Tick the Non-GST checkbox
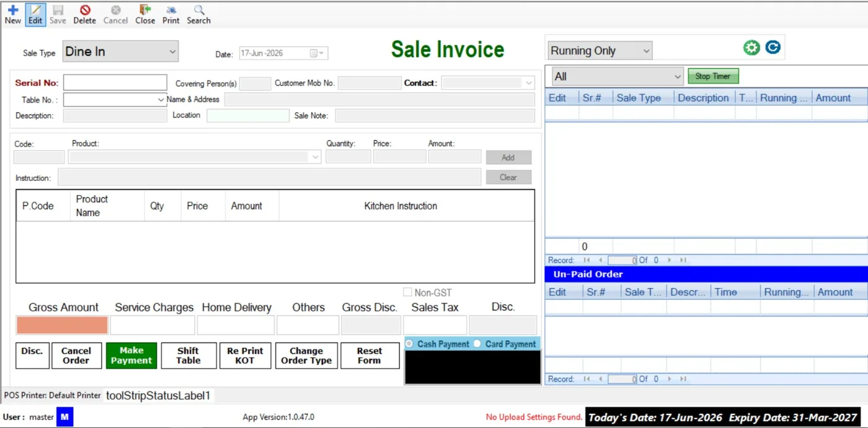Viewport: 868px width, 428px height. 407,292
